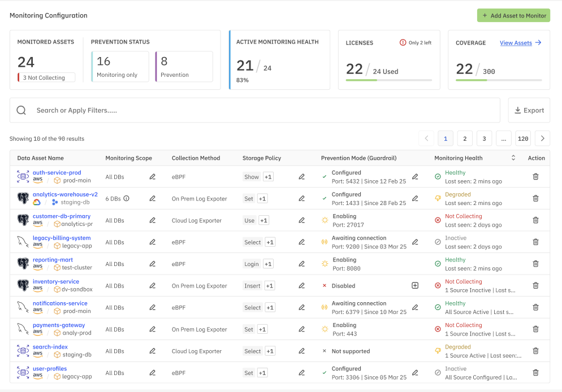Focus the Search or Apply Filters field
The height and width of the screenshot is (392, 562).
(x=260, y=111)
